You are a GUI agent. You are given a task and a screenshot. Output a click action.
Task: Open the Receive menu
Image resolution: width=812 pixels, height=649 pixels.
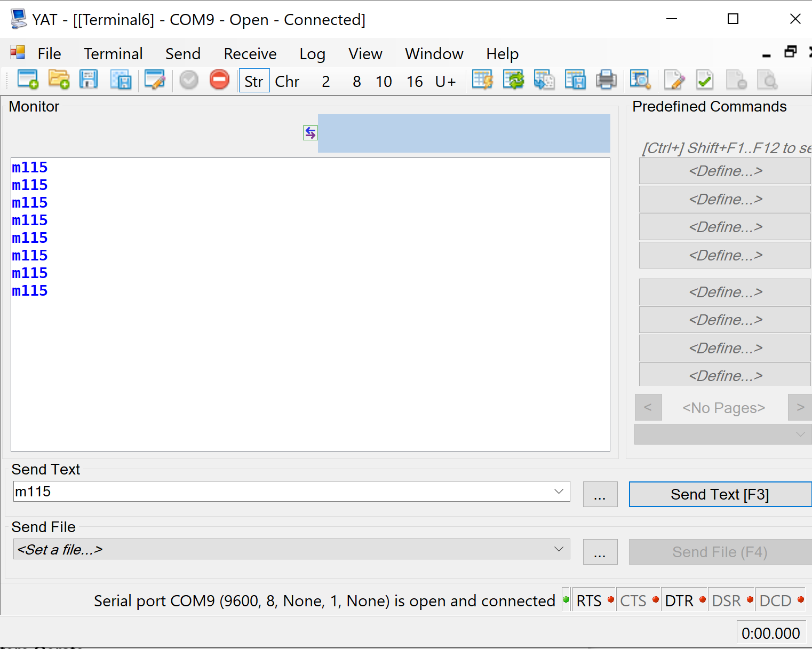tap(250, 53)
